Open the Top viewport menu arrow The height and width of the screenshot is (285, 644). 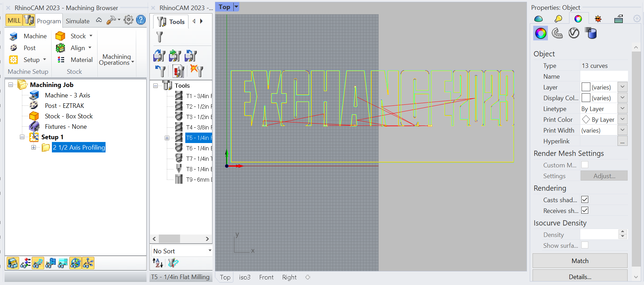pos(236,7)
